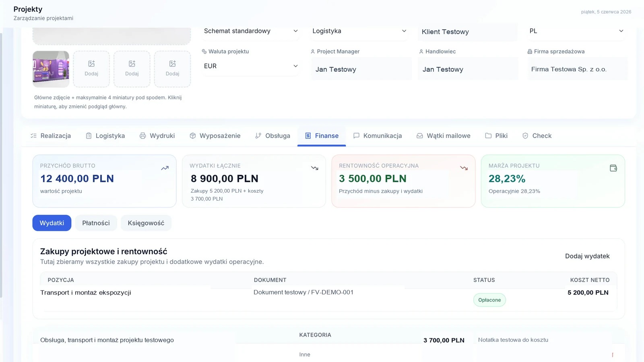
Task: Open the PL language dropdown
Action: [x=577, y=31]
